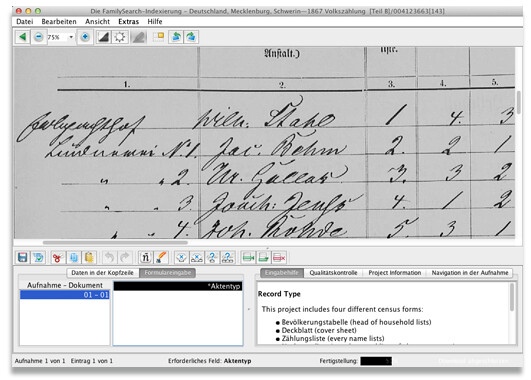Click 'Erforderliches Feld: Aktentyp' status text
Screen dimensions: 531x380
point(210,361)
